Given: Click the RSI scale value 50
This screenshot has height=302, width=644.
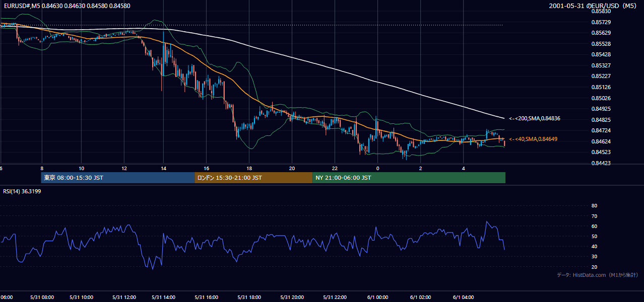Looking at the screenshot, I should coord(594,236).
